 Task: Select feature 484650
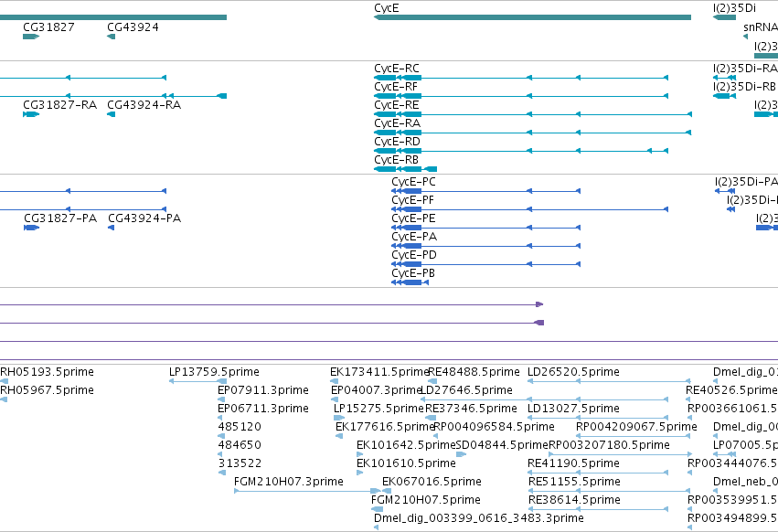(221, 454)
